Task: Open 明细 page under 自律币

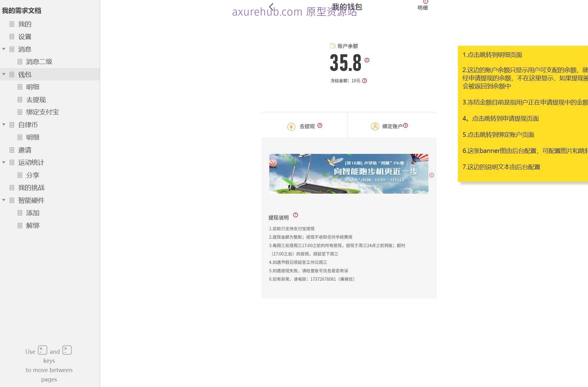Action: pyautogui.click(x=33, y=137)
